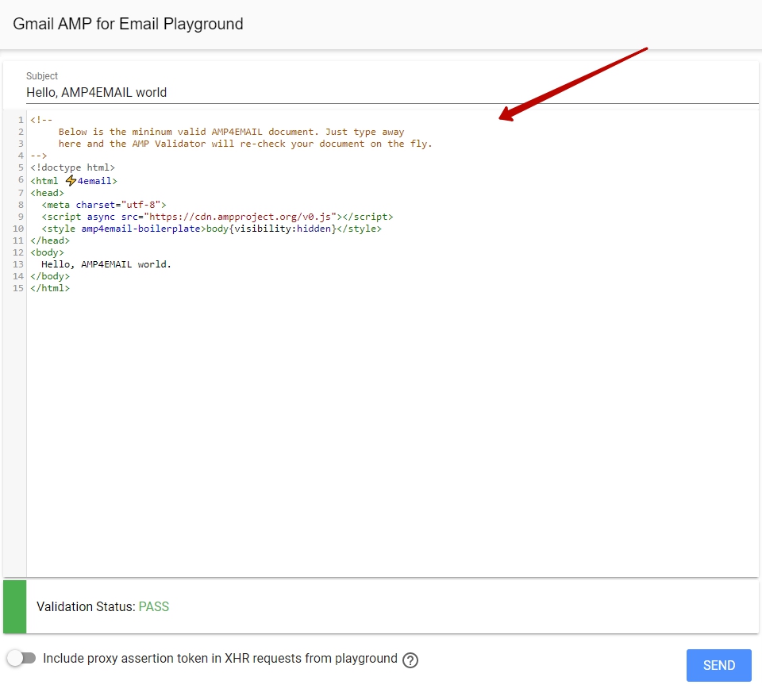Click line number 1 in the gutter

[20, 121]
